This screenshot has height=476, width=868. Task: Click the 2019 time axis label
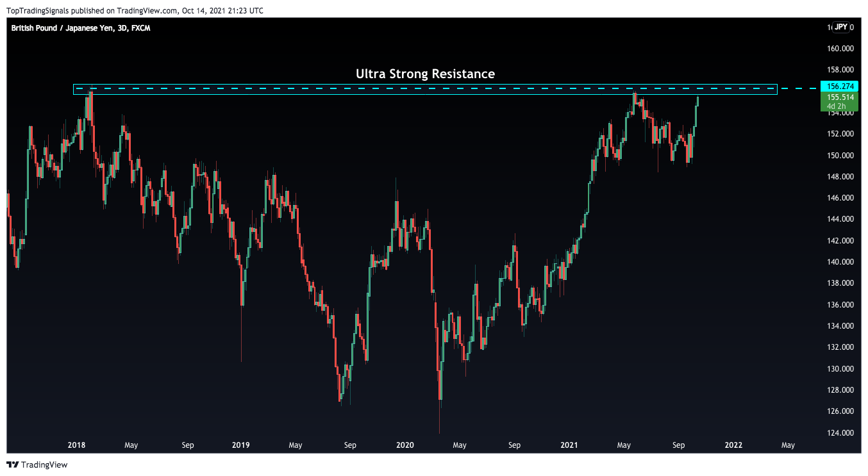pos(240,445)
